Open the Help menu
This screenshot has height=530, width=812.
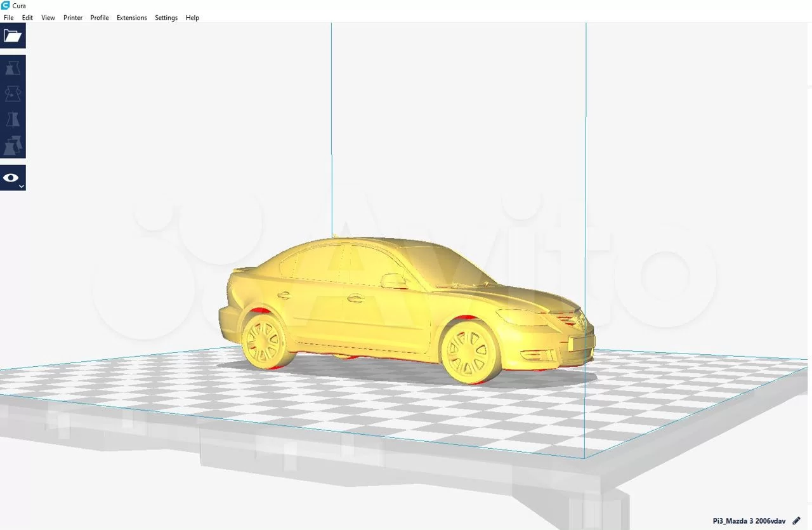coord(192,17)
